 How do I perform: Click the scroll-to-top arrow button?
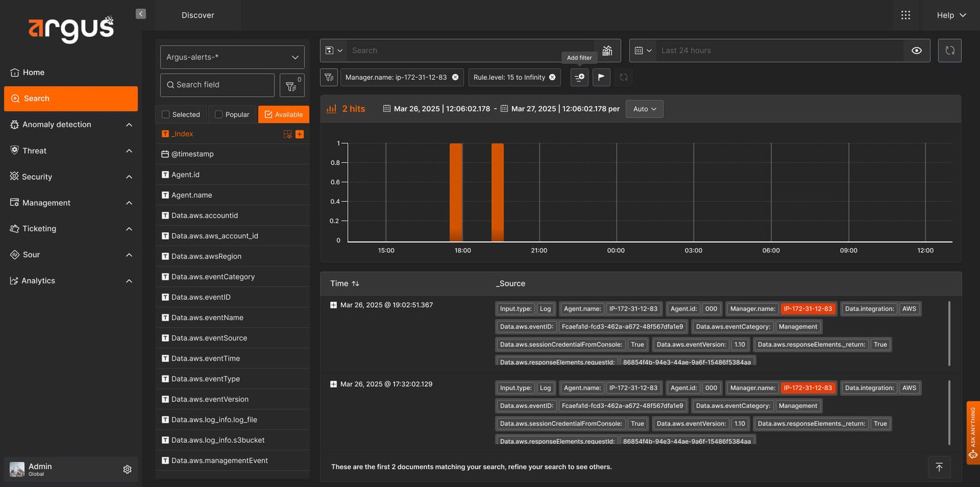(939, 467)
